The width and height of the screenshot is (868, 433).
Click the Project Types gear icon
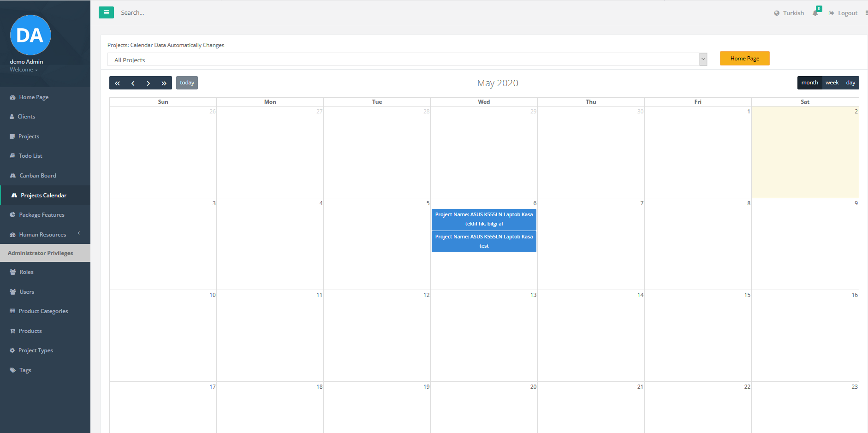point(12,350)
